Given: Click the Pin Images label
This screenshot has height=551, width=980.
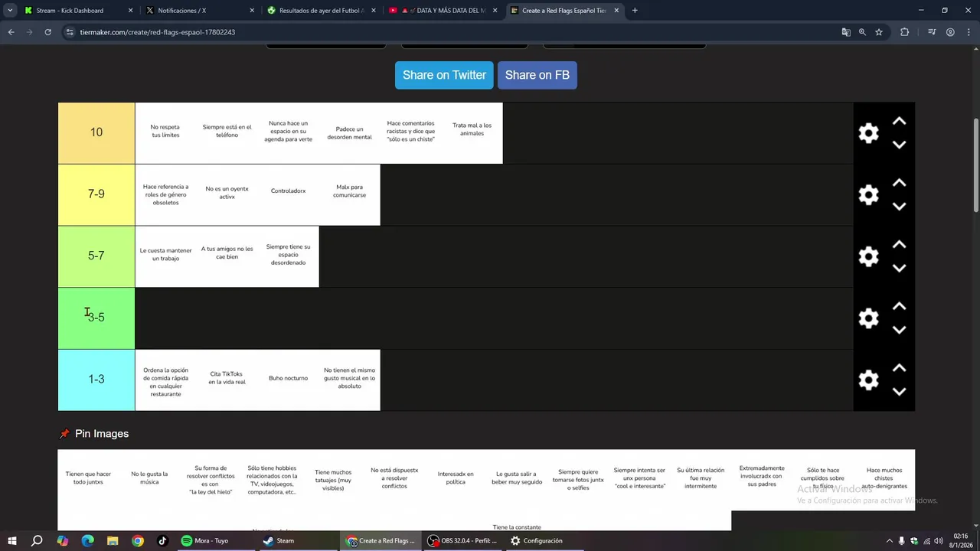Looking at the screenshot, I should pyautogui.click(x=101, y=434).
